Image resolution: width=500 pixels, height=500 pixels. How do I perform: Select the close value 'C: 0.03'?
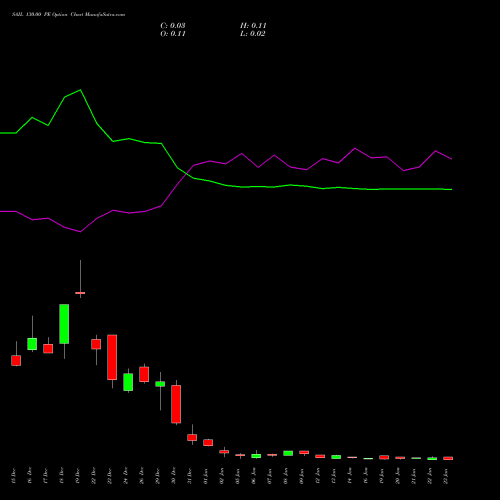[x=173, y=26]
